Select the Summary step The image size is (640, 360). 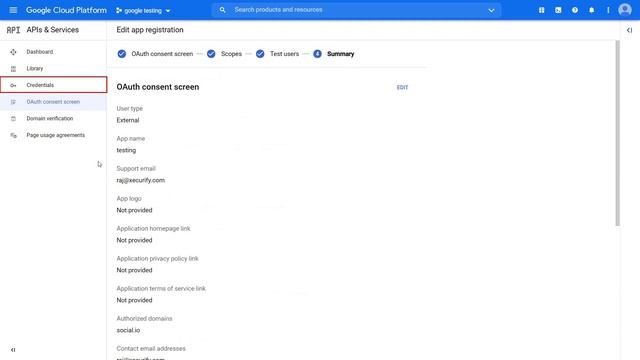tap(340, 54)
